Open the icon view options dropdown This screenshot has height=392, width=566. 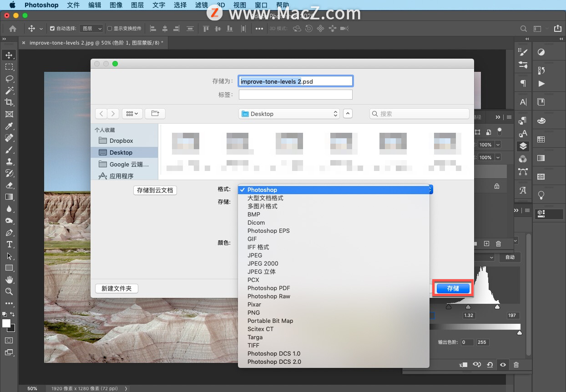(133, 114)
